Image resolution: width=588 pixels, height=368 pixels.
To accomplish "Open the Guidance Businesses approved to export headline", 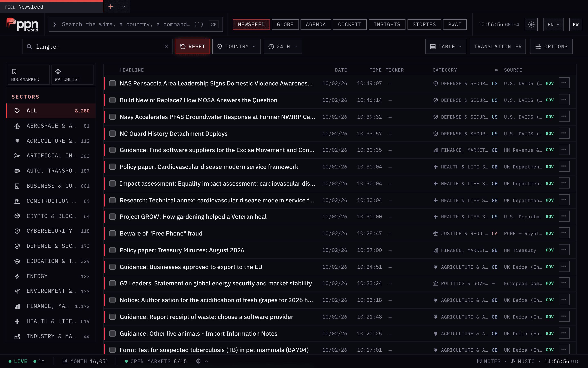I will point(191,267).
